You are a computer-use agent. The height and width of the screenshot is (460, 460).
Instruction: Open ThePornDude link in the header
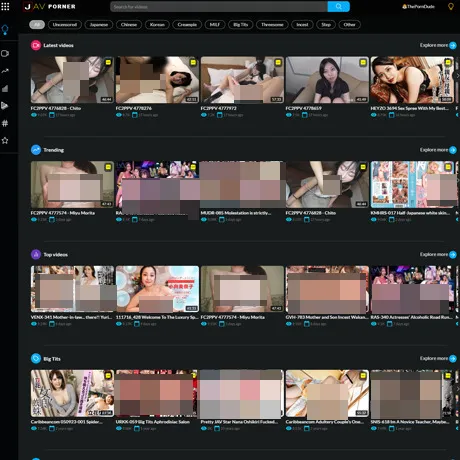[x=418, y=6]
